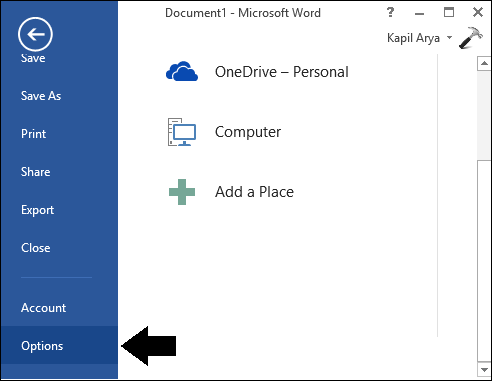
Task: Open Word help question mark
Action: coord(390,13)
